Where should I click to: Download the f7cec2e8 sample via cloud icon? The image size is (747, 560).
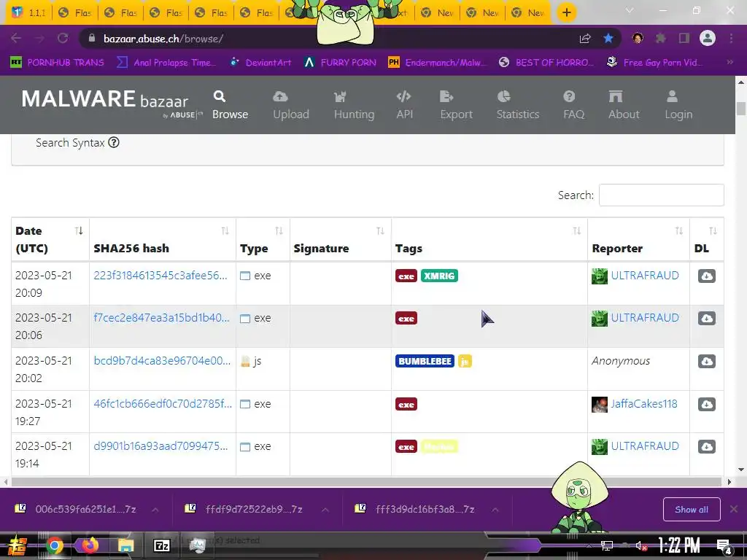(706, 318)
